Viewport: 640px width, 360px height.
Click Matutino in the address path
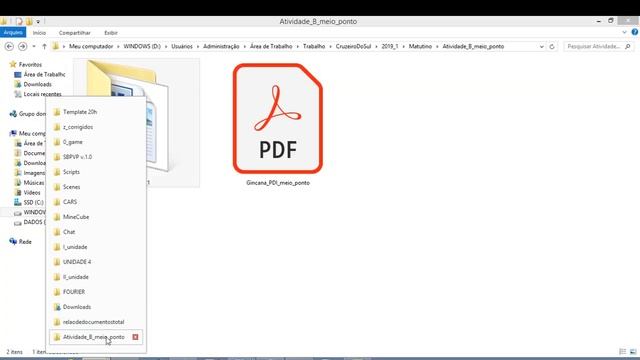(420, 47)
